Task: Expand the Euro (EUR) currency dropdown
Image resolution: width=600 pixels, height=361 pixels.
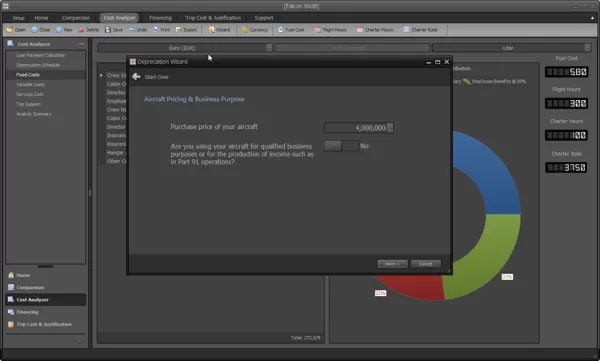Action: tap(269, 48)
